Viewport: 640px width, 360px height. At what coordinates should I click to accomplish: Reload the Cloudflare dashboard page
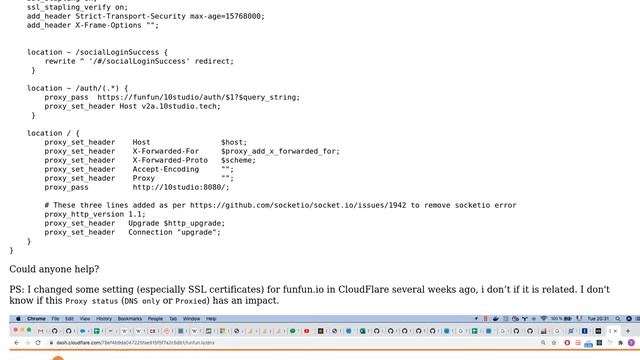point(38,342)
